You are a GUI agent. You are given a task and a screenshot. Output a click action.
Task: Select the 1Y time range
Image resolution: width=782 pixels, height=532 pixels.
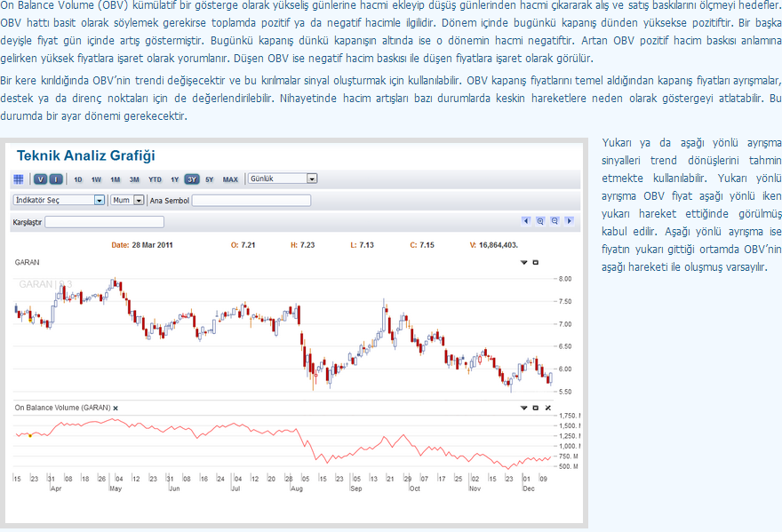174,179
